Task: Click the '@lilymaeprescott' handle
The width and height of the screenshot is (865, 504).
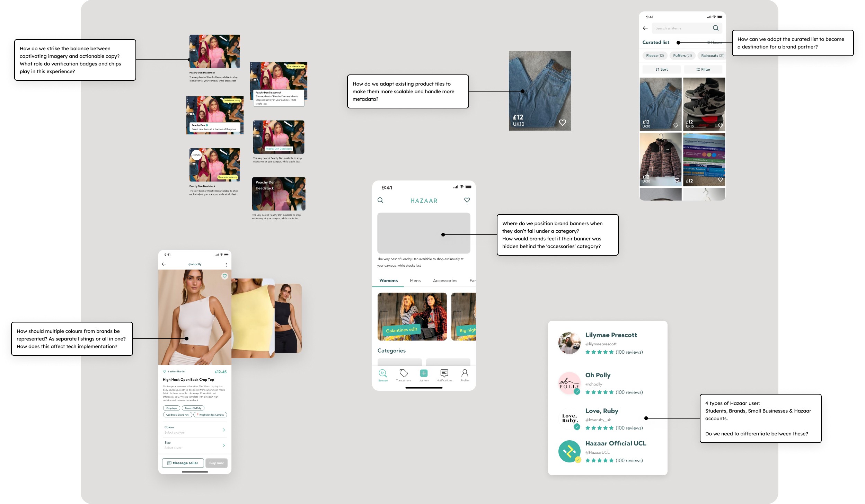Action: click(601, 344)
